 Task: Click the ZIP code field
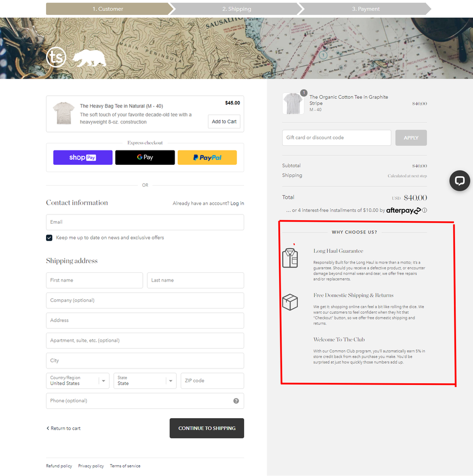[212, 381]
